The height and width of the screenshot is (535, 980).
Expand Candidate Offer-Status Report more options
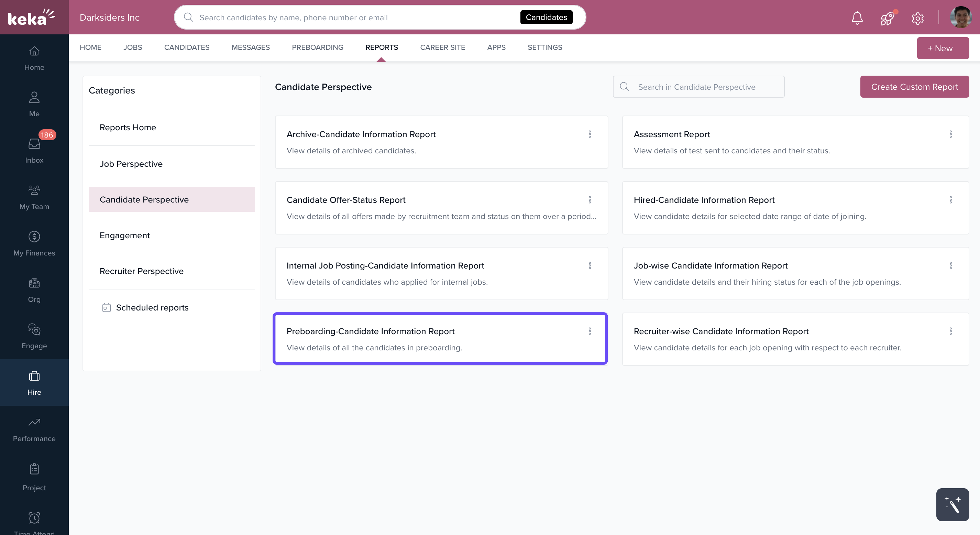[x=590, y=200]
